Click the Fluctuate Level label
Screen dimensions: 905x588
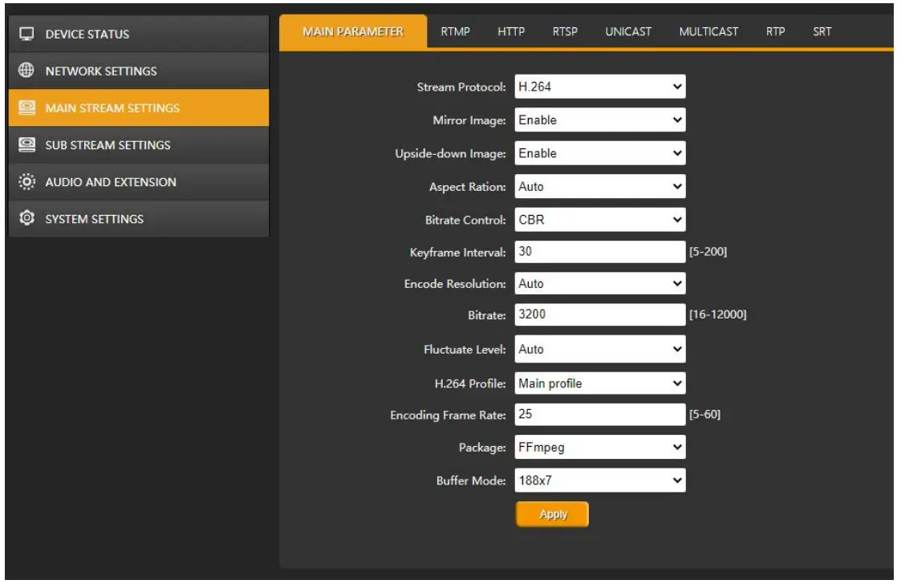point(465,350)
